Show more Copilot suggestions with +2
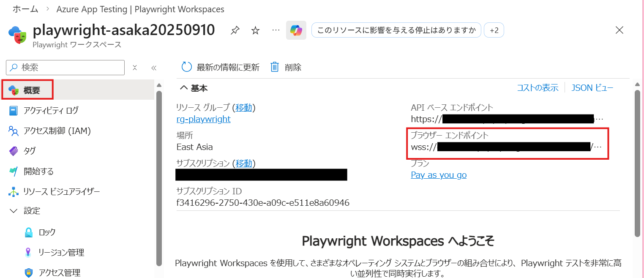644x278 pixels. click(494, 30)
